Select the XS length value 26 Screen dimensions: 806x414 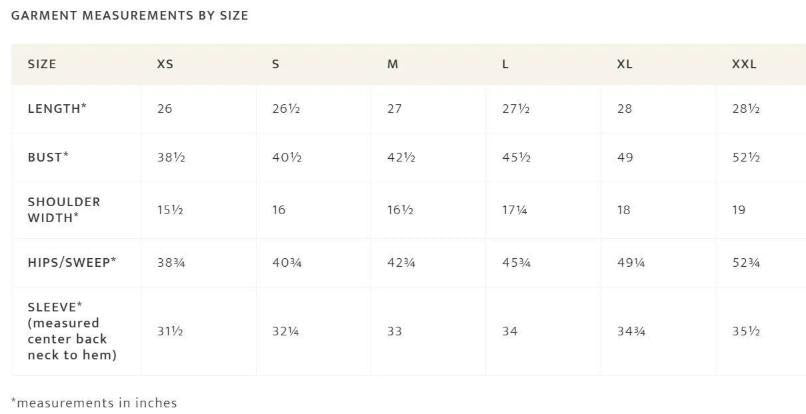[x=165, y=109]
